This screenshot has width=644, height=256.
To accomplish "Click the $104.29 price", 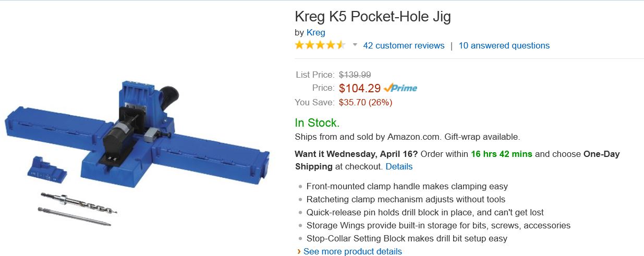I will click(360, 89).
